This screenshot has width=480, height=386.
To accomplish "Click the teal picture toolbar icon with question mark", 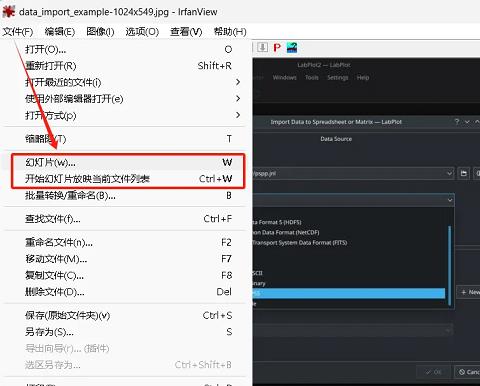I will (x=292, y=47).
